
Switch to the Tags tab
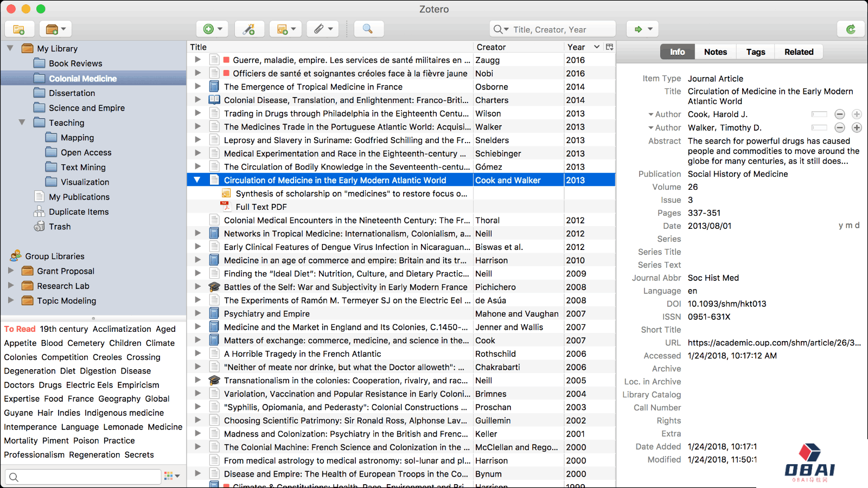756,52
